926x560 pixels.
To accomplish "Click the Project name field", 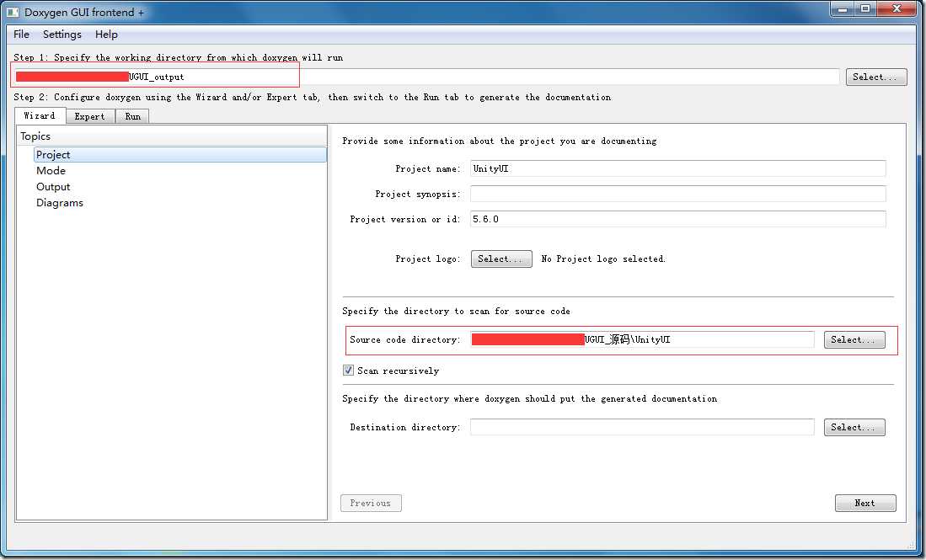I will point(677,168).
